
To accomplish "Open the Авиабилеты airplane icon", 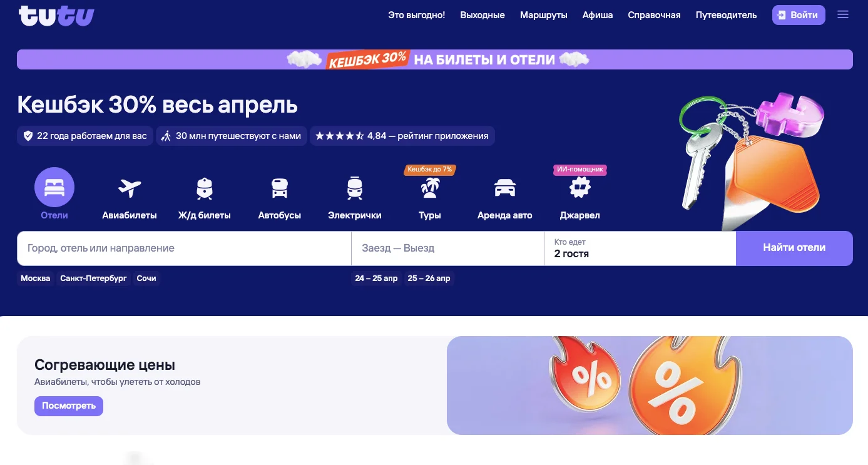I will point(130,188).
